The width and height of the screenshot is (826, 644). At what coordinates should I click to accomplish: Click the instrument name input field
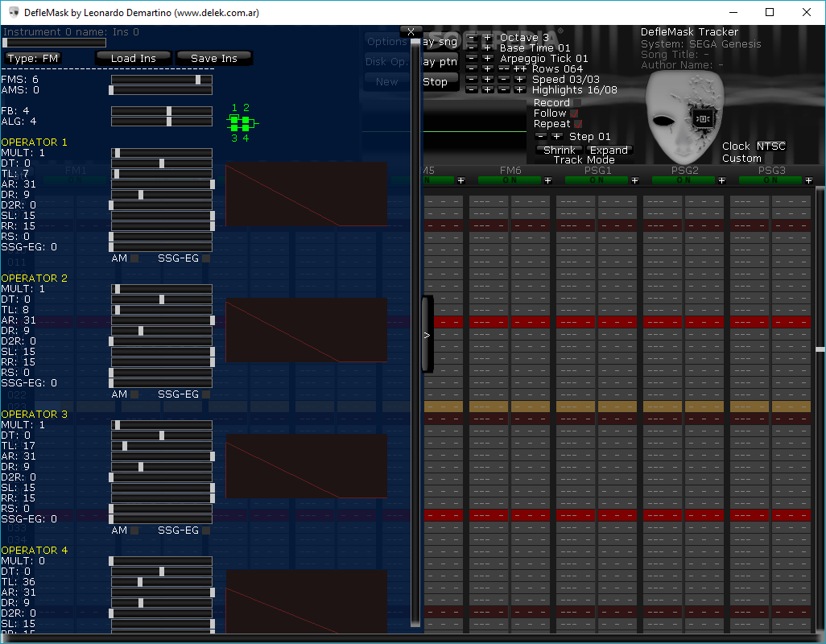tap(55, 43)
